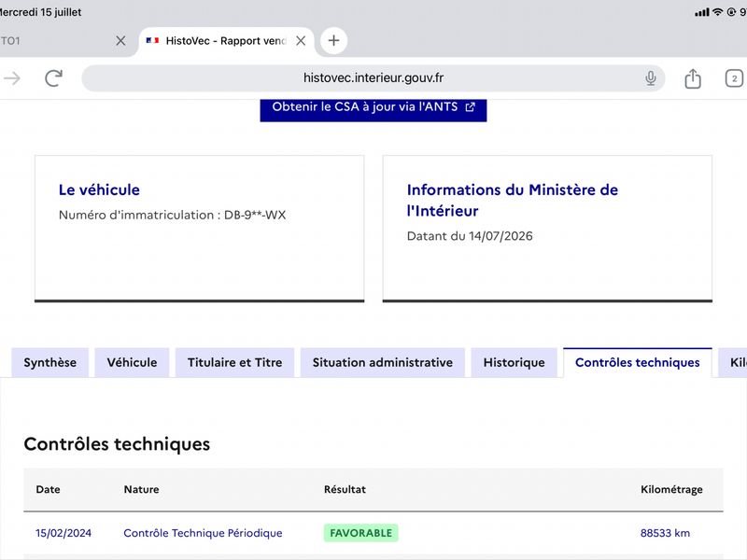Screen dimensions: 747x560
Task: Tap the Mercredi 15 juillet date in status bar
Action: 40,12
